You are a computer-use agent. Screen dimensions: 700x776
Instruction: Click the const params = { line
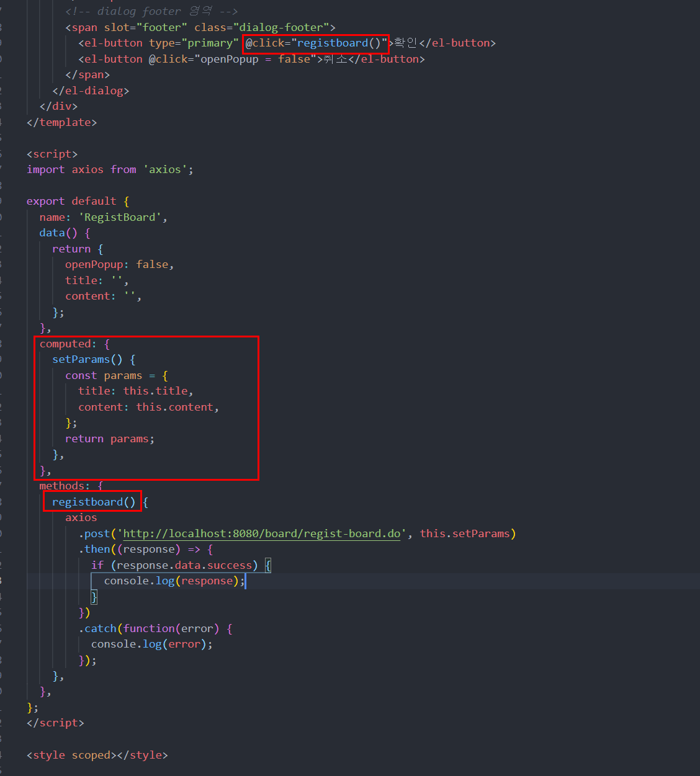(x=117, y=375)
